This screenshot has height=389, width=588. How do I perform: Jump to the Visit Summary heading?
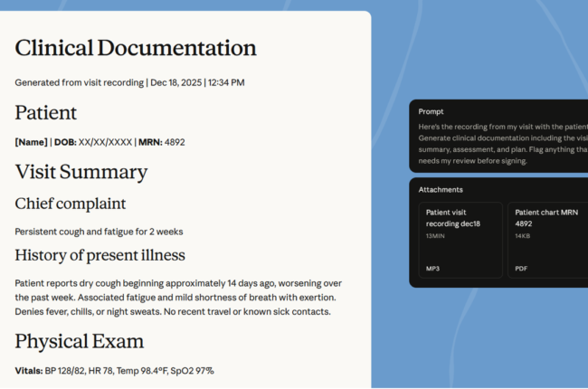pos(81,172)
